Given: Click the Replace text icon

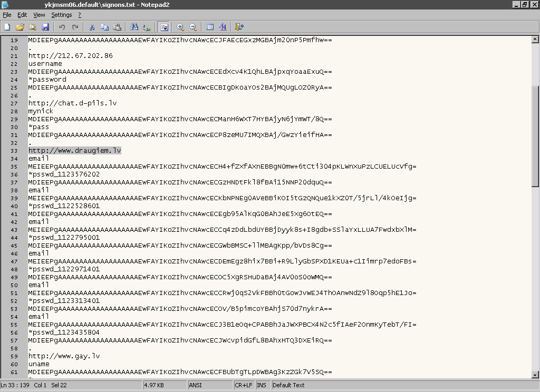Looking at the screenshot, I should (147, 27).
